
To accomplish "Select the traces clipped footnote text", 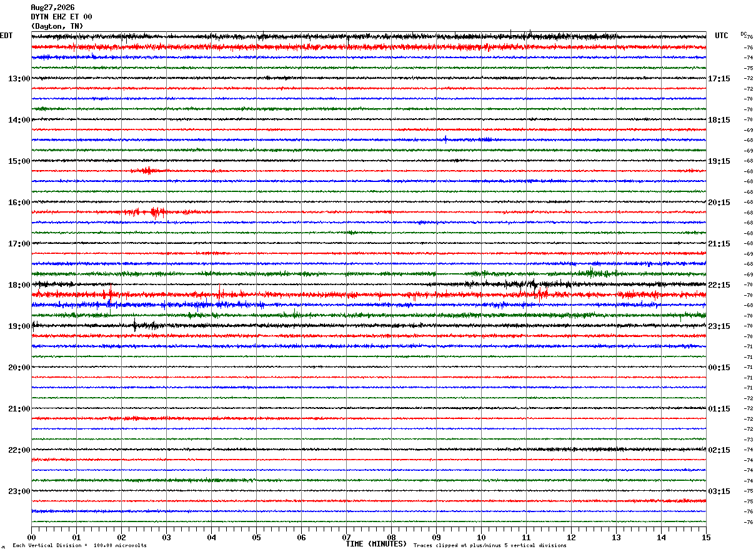I will click(490, 545).
